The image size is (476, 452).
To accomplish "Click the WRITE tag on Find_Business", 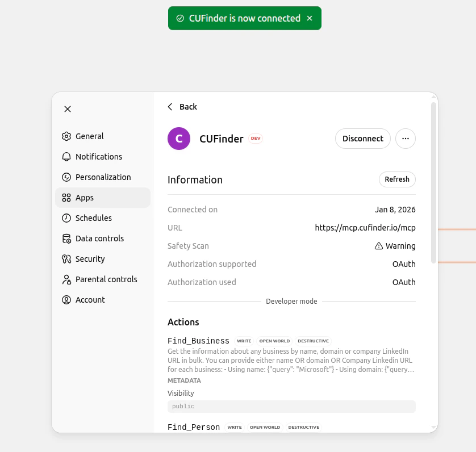I will [x=244, y=341].
